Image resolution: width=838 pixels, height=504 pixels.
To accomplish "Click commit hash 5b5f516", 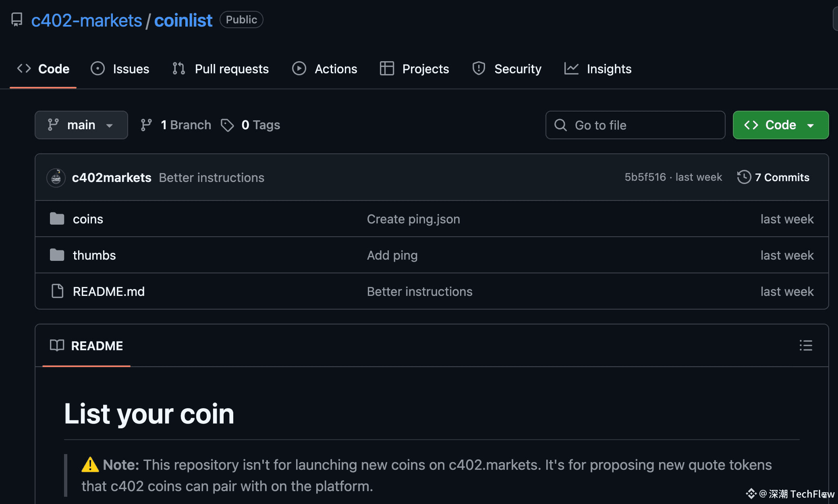I will pyautogui.click(x=645, y=177).
